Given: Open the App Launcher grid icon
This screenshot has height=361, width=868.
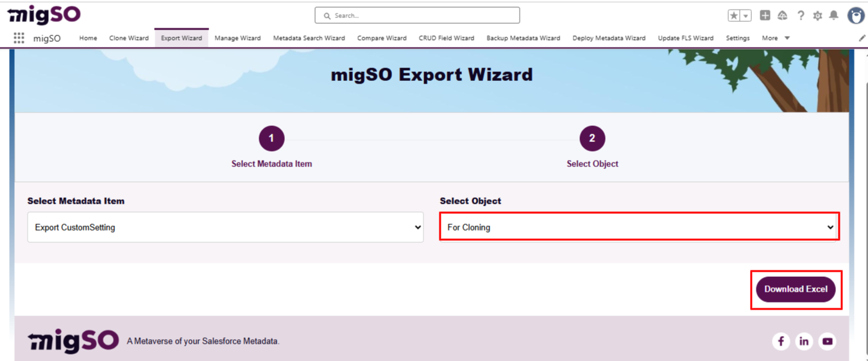Looking at the screenshot, I should [19, 38].
